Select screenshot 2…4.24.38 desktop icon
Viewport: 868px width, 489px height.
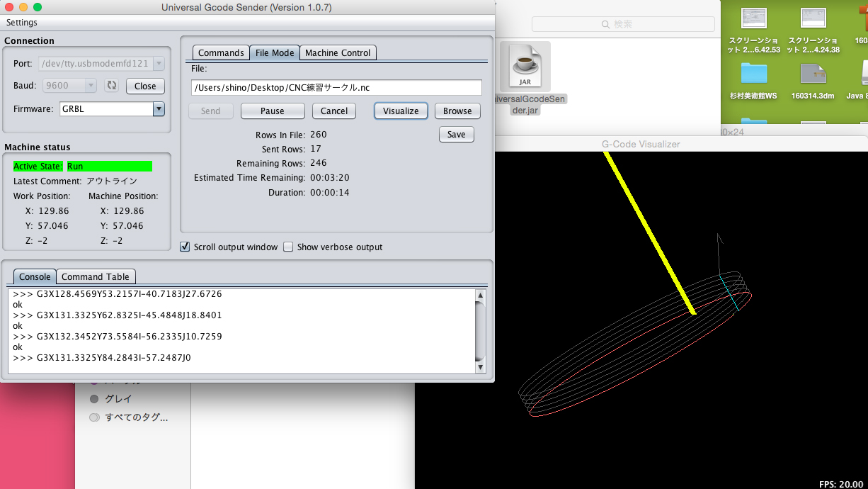click(813, 18)
